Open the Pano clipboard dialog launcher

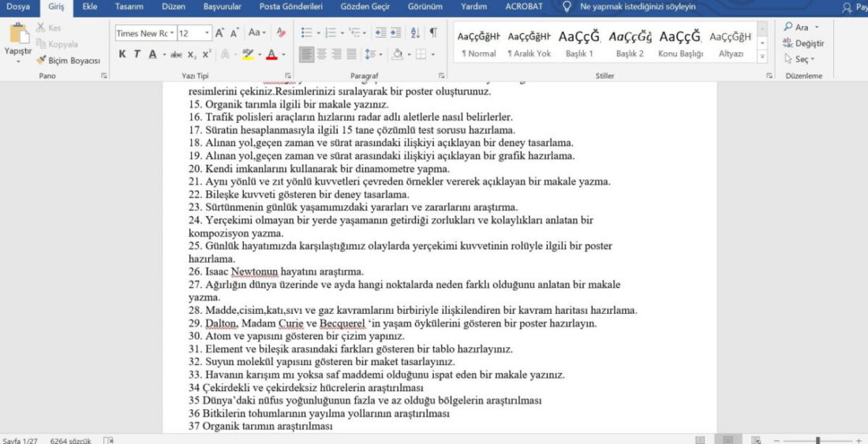(103, 76)
